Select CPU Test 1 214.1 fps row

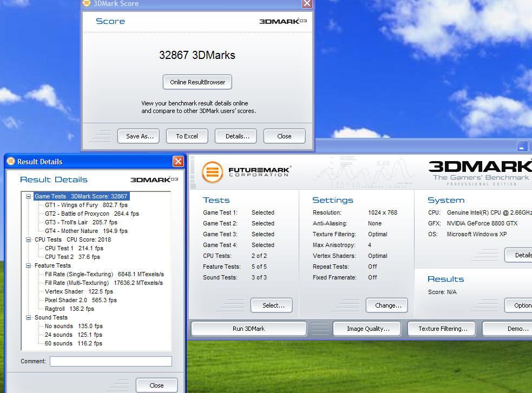tap(74, 248)
